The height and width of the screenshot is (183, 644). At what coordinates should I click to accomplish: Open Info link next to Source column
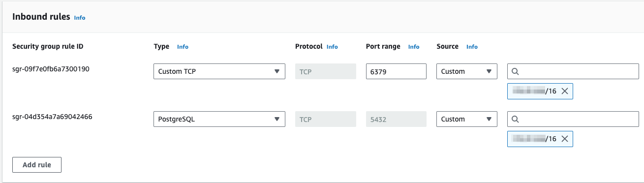[x=472, y=47]
